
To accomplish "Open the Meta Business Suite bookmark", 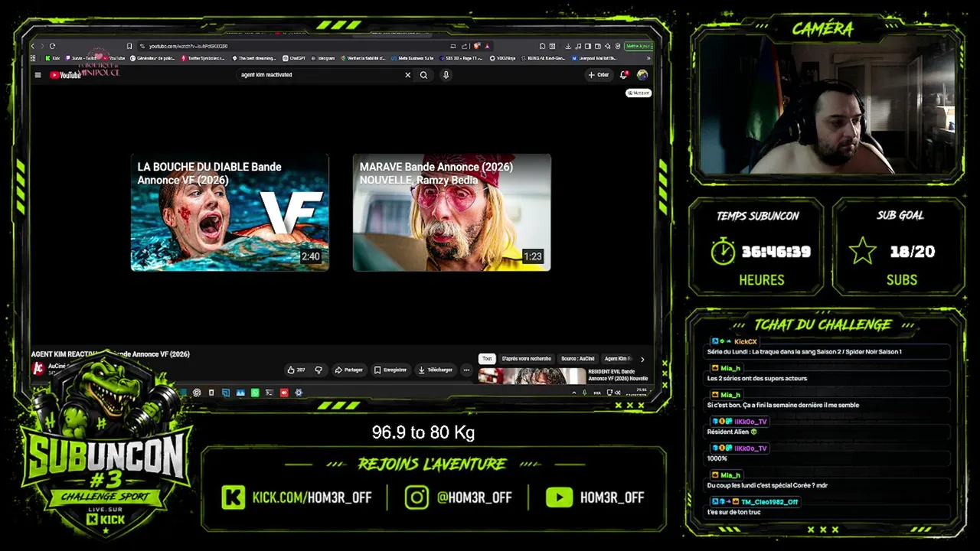I will (x=413, y=58).
